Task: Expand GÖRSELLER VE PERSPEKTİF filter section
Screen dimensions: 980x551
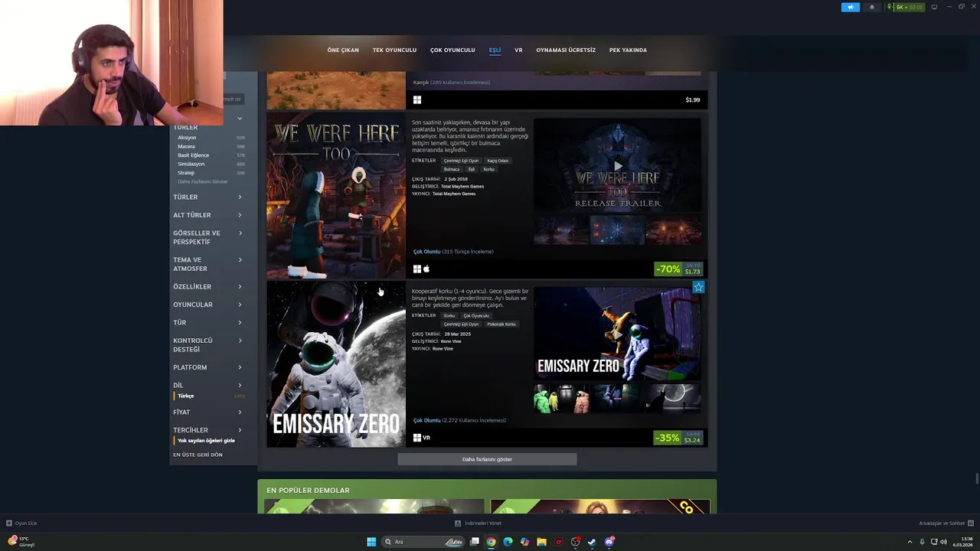Action: click(x=207, y=237)
